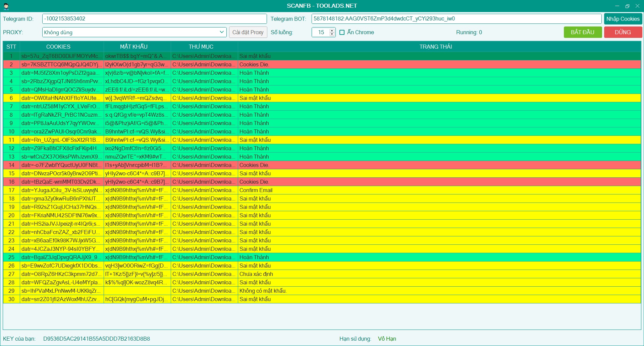Screen dimensions: 644x346
Task: Increase the Số luồng thread count
Action: tap(332, 31)
